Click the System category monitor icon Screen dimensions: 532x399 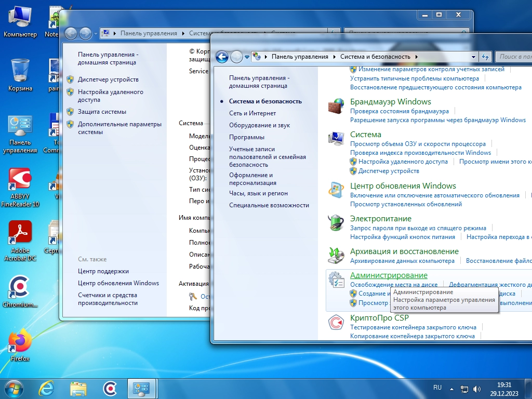click(336, 139)
